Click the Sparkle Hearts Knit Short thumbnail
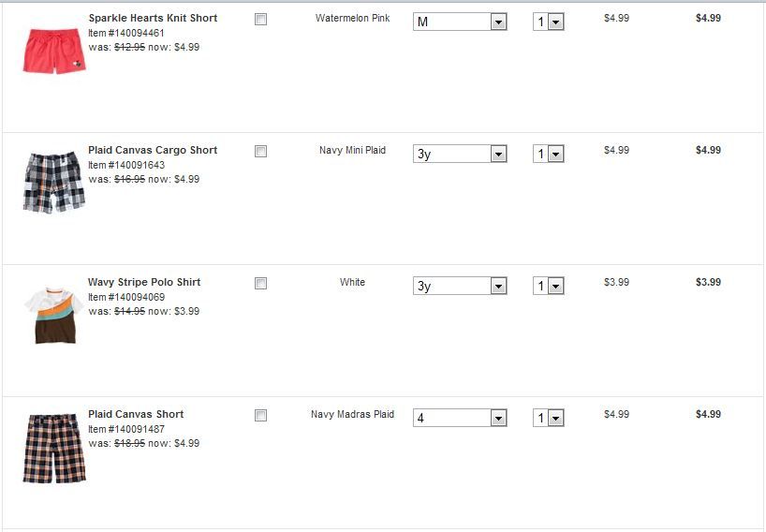Screen dimensions: 766x532 tap(53, 51)
